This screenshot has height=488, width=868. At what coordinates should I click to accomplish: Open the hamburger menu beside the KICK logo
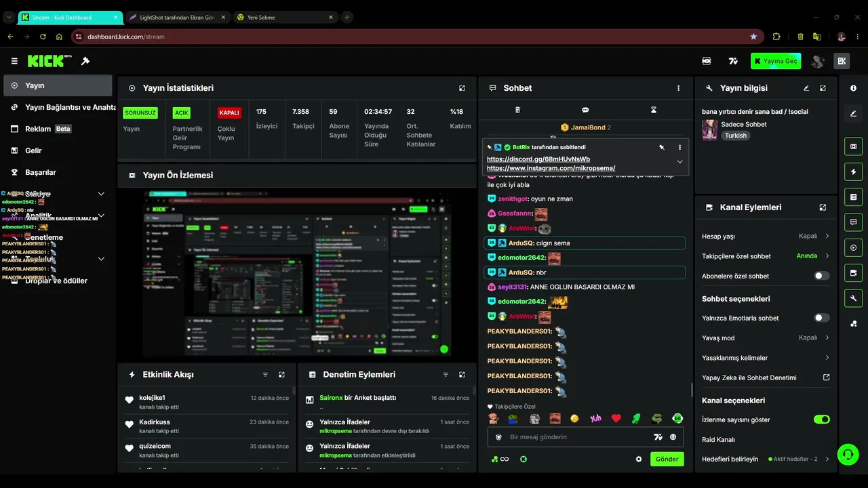[x=14, y=61]
